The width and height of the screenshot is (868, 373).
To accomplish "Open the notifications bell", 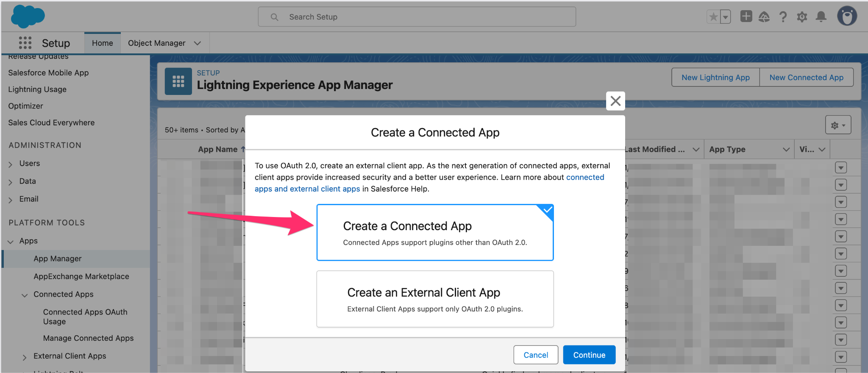I will tap(821, 17).
